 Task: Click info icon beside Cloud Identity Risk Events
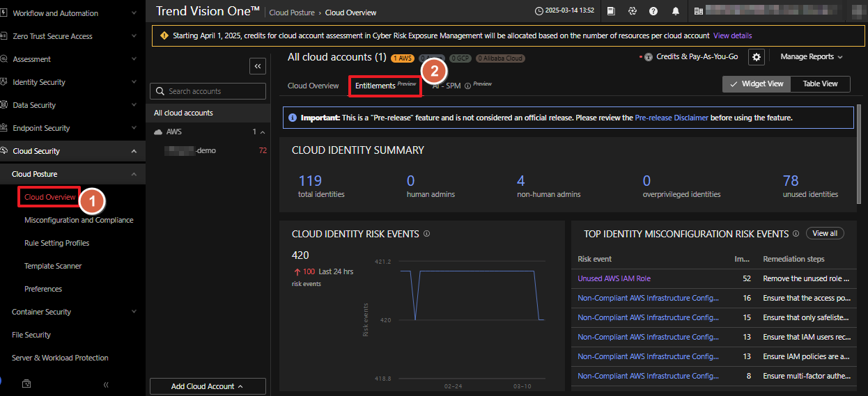[426, 234]
